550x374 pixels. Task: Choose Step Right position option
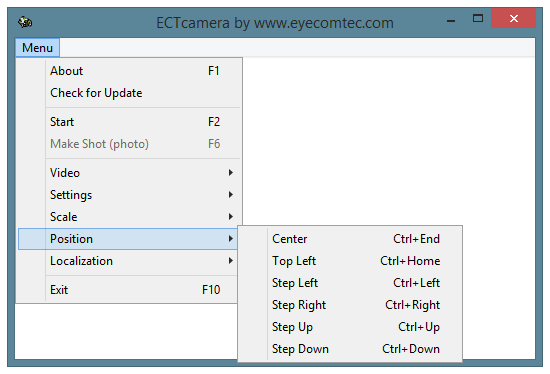pos(350,305)
